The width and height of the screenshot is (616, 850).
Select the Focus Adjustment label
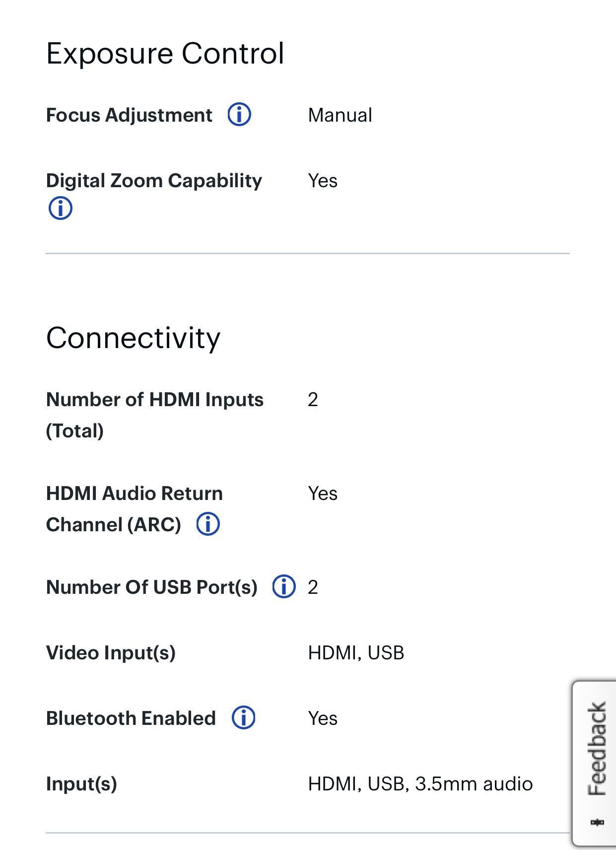click(129, 115)
